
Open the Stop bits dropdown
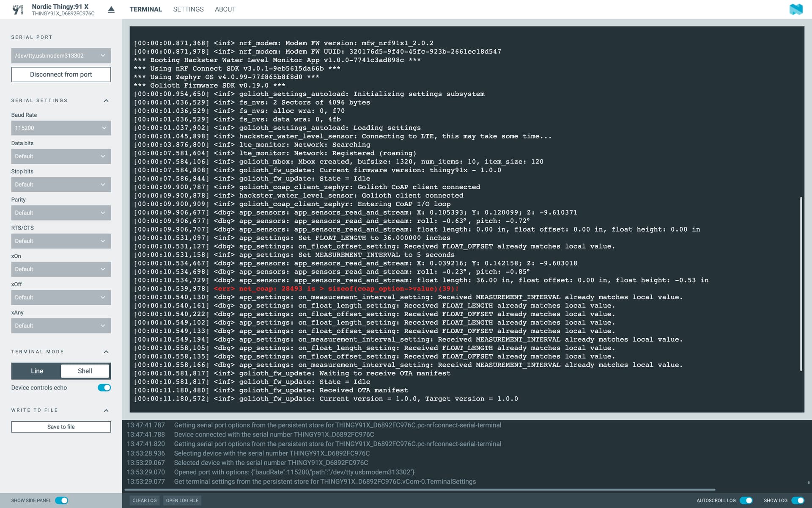pyautogui.click(x=61, y=185)
